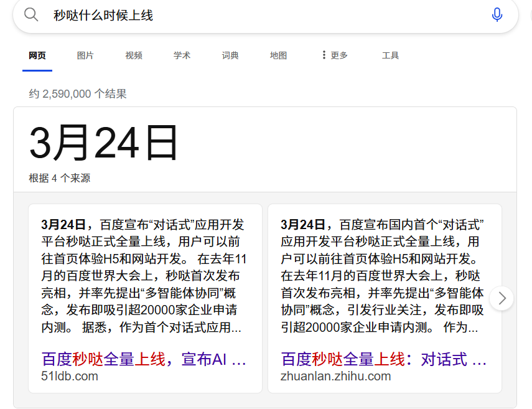Switch to the 地图 tab

pyautogui.click(x=278, y=55)
